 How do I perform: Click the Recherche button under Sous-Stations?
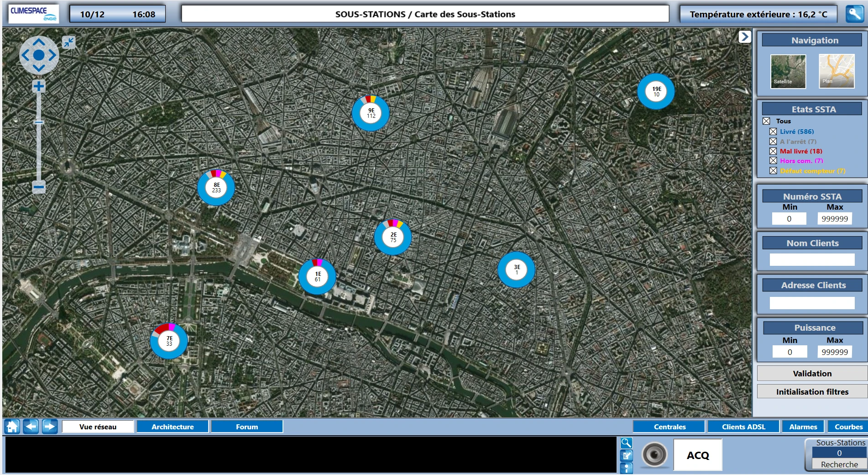point(839,464)
